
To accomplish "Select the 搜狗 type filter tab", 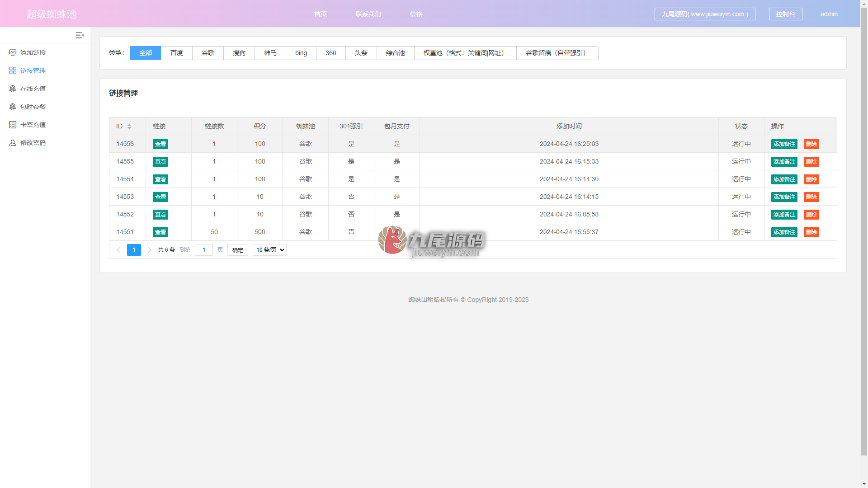I will [239, 53].
